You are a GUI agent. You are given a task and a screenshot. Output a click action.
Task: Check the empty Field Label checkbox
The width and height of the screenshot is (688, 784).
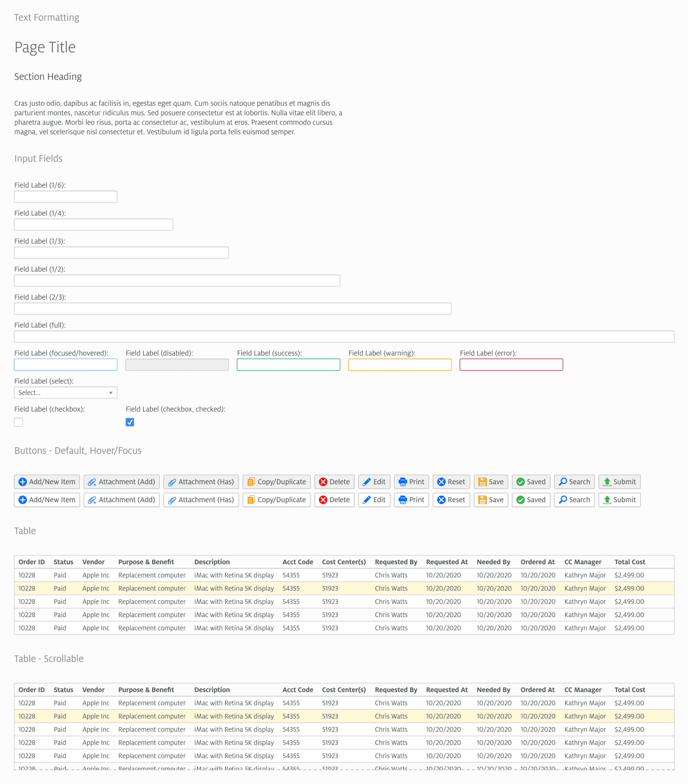coord(18,422)
